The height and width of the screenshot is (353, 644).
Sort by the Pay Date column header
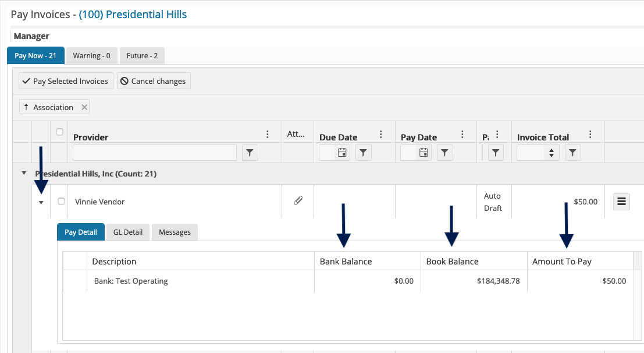pos(418,137)
